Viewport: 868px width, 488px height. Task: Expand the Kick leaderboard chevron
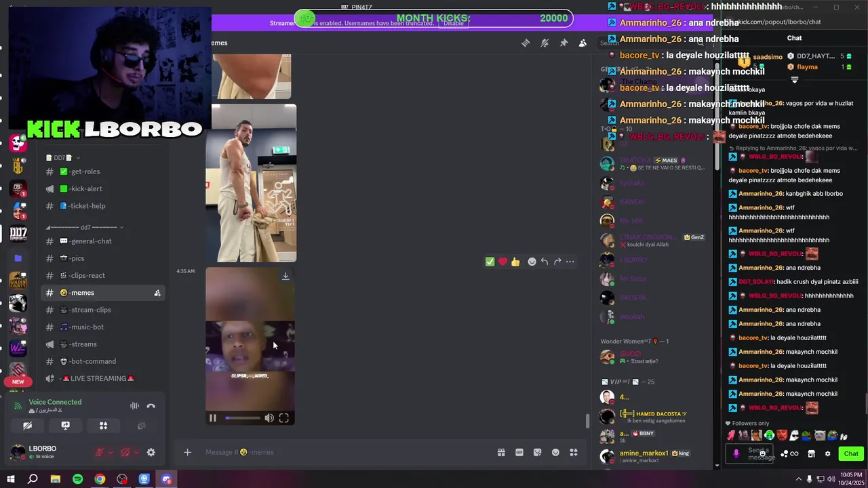pos(795,80)
